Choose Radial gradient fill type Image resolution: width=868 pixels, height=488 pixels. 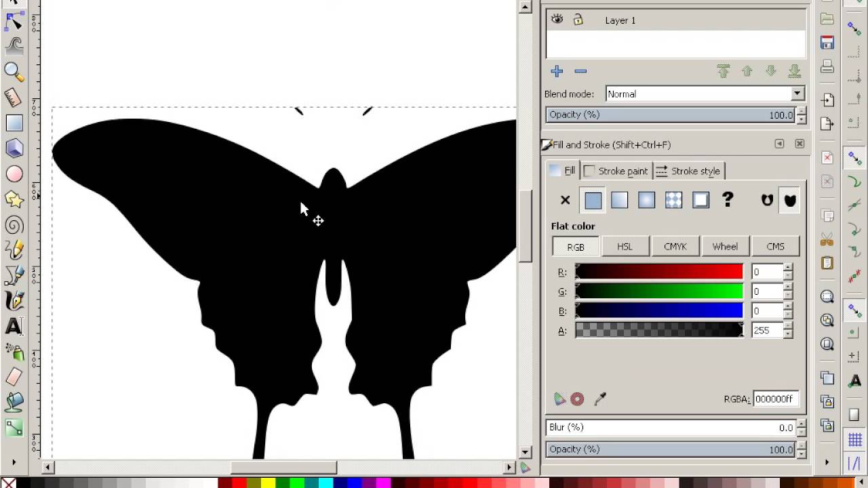646,200
